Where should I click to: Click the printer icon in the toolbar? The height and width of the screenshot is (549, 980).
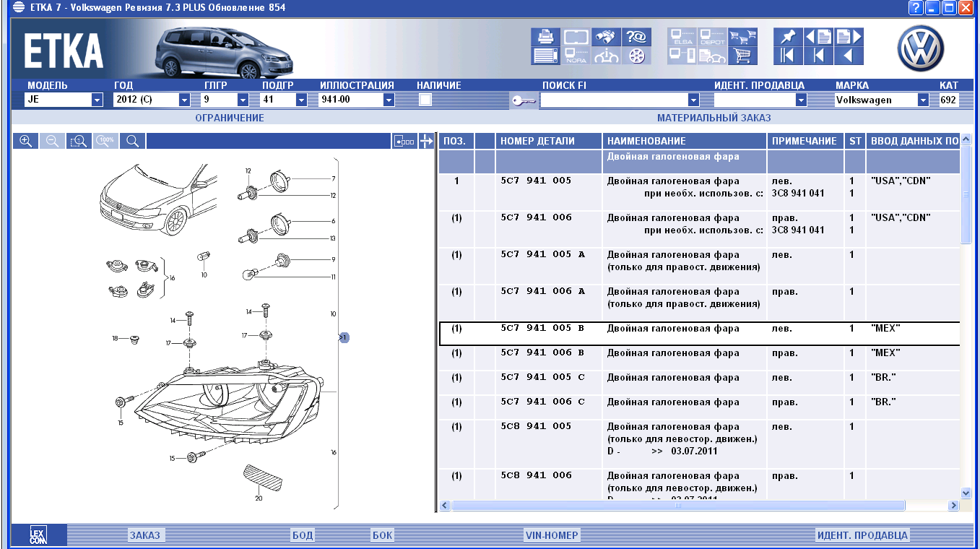click(546, 37)
